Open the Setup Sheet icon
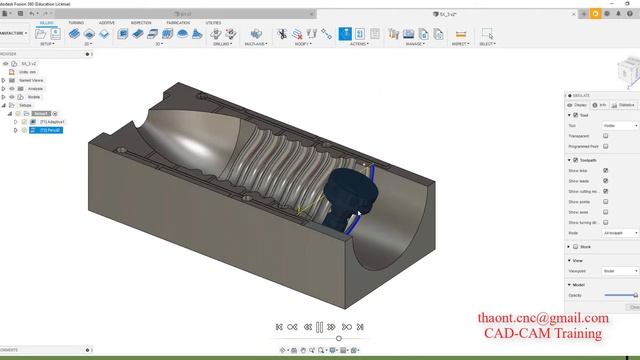 [375, 34]
